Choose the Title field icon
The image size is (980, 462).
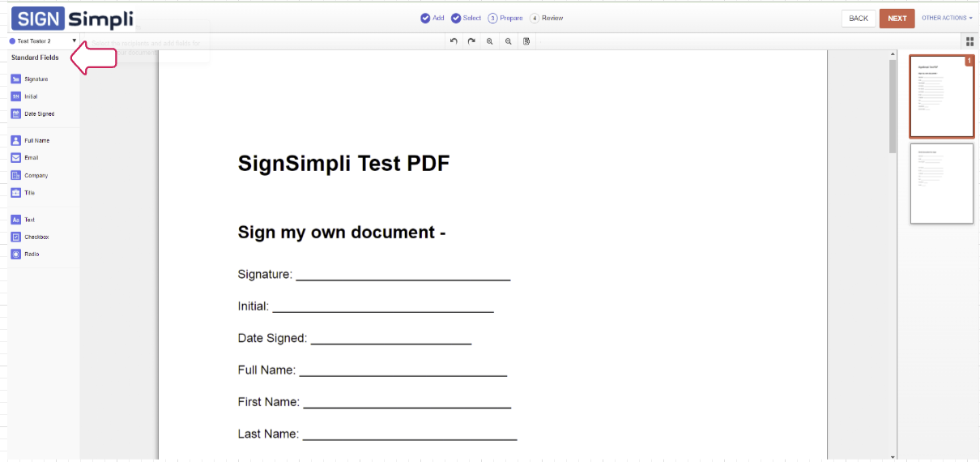coord(16,193)
